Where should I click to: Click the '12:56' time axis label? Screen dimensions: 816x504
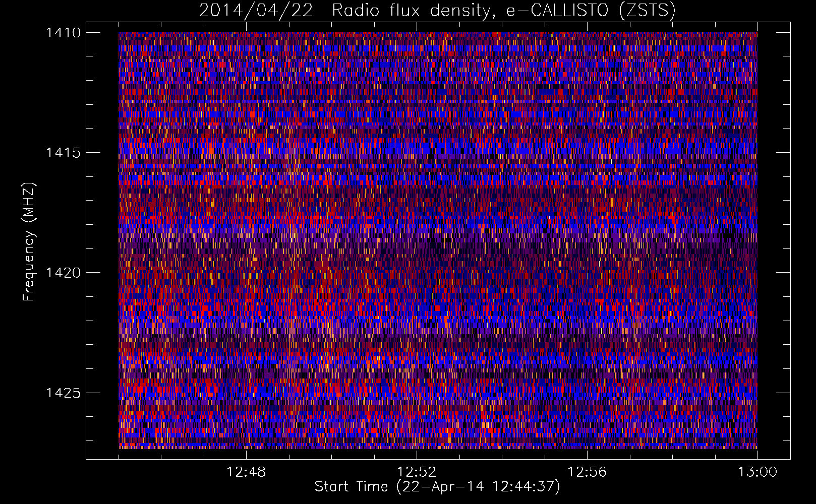[x=587, y=472]
